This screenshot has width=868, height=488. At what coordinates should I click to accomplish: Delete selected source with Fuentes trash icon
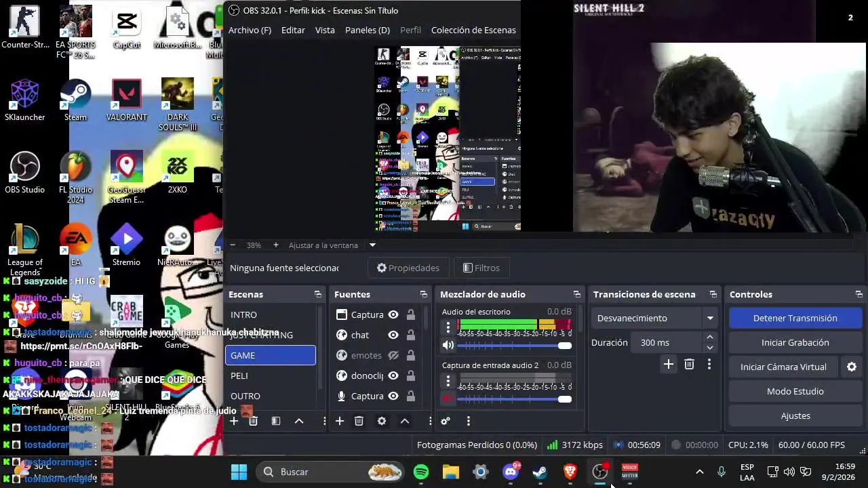(359, 421)
